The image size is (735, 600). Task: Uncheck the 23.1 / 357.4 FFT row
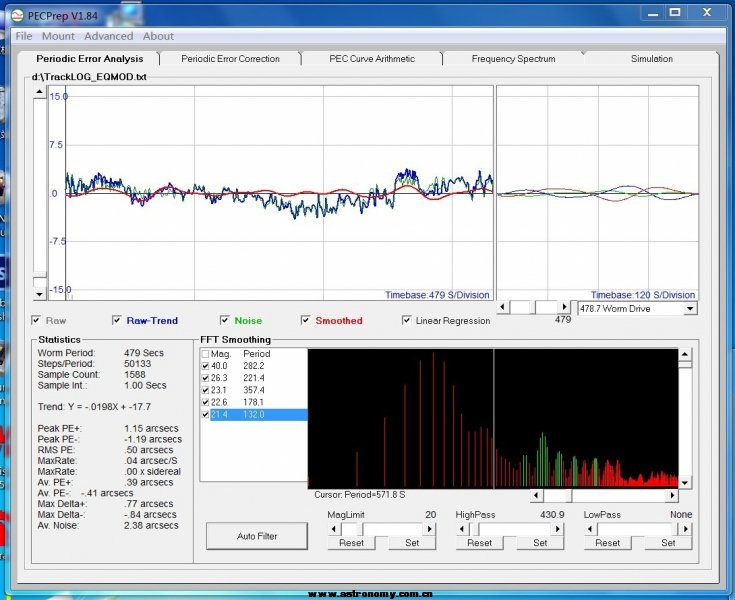click(x=205, y=390)
